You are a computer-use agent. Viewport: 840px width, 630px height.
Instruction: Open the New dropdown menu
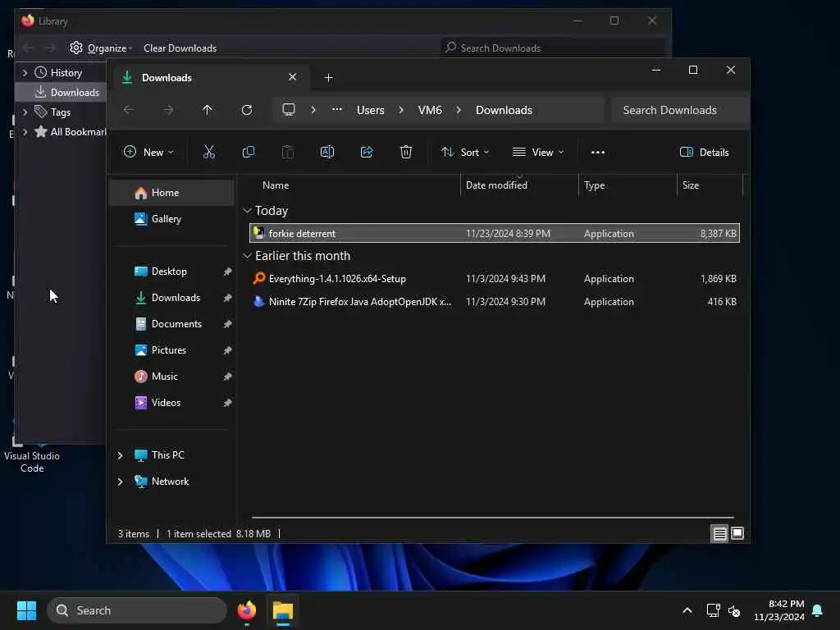pyautogui.click(x=148, y=152)
